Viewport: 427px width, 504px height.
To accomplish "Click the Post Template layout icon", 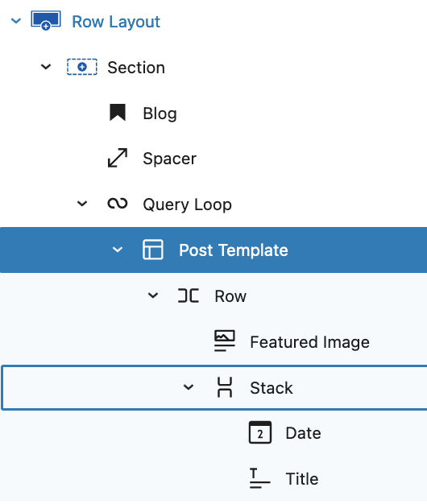I will (x=153, y=250).
